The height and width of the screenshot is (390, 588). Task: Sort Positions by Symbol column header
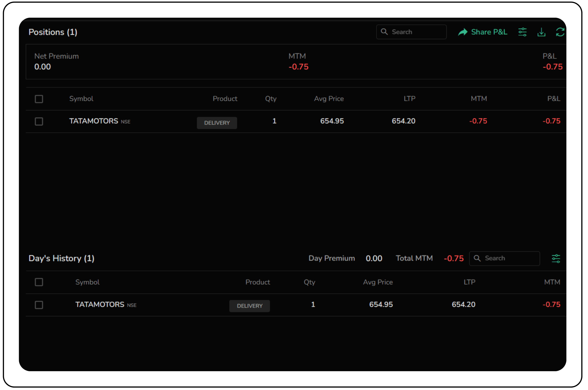coord(81,99)
